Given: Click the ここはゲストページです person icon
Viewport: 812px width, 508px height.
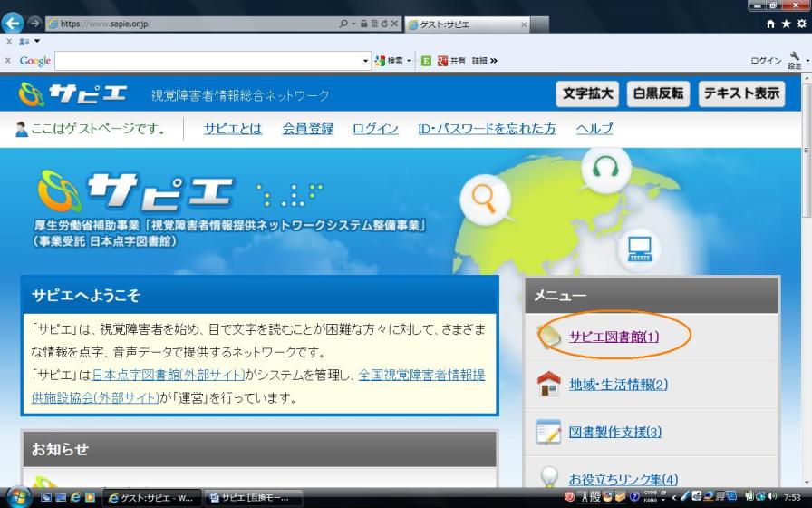Looking at the screenshot, I should pos(21,129).
